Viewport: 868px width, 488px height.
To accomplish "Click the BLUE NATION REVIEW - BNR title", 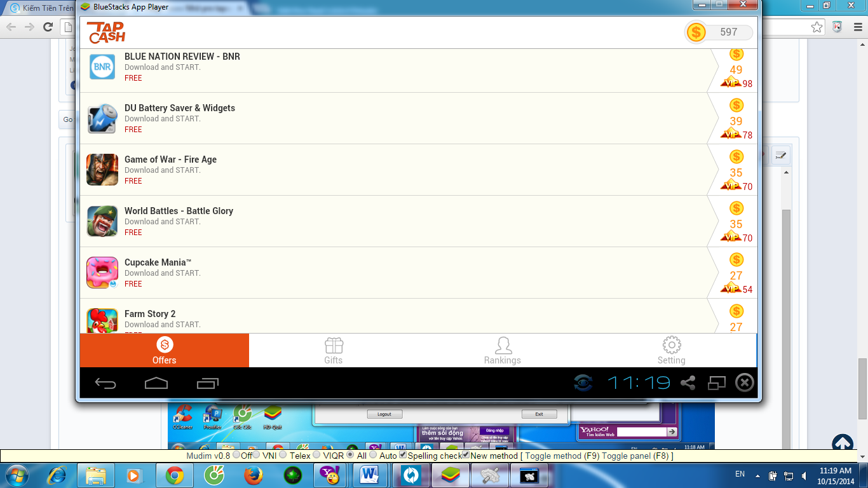I will (182, 57).
